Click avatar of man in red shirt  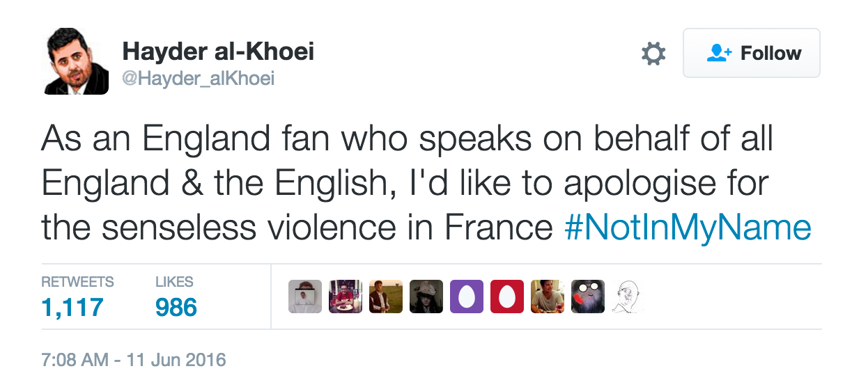346,297
